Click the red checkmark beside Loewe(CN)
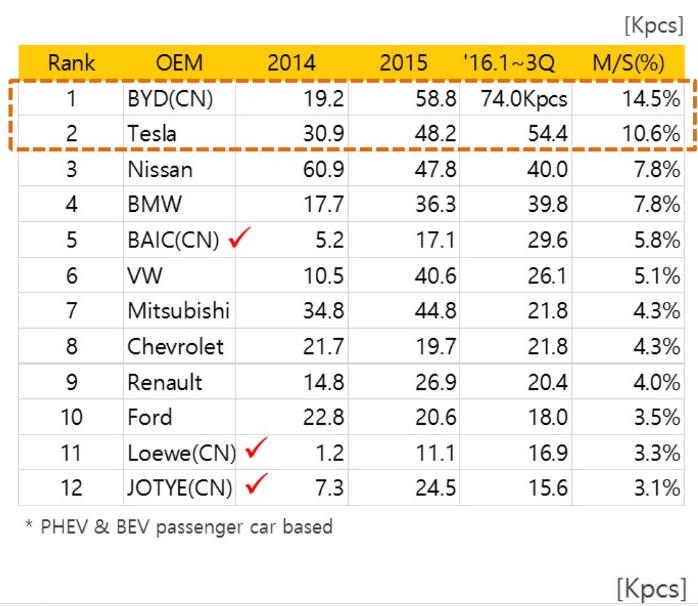698x606 pixels. point(256,449)
